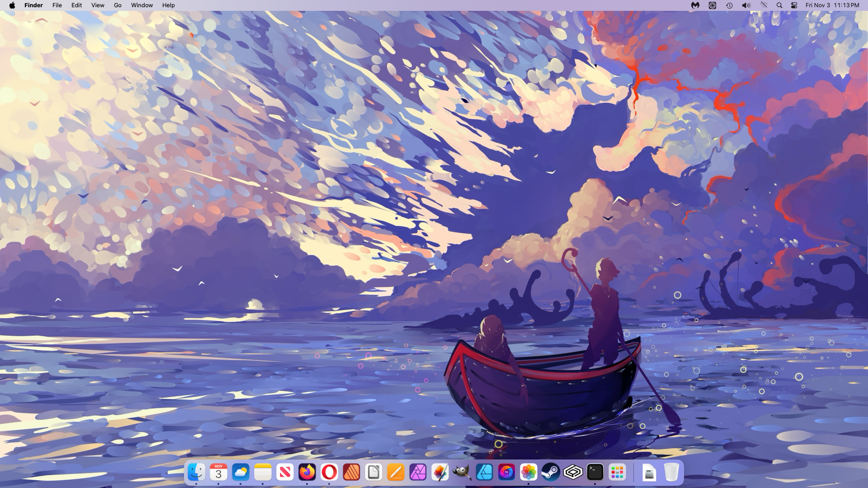Open the hexagonal layered-logo app in Dock
The width and height of the screenshot is (868, 488).
(x=573, y=473)
